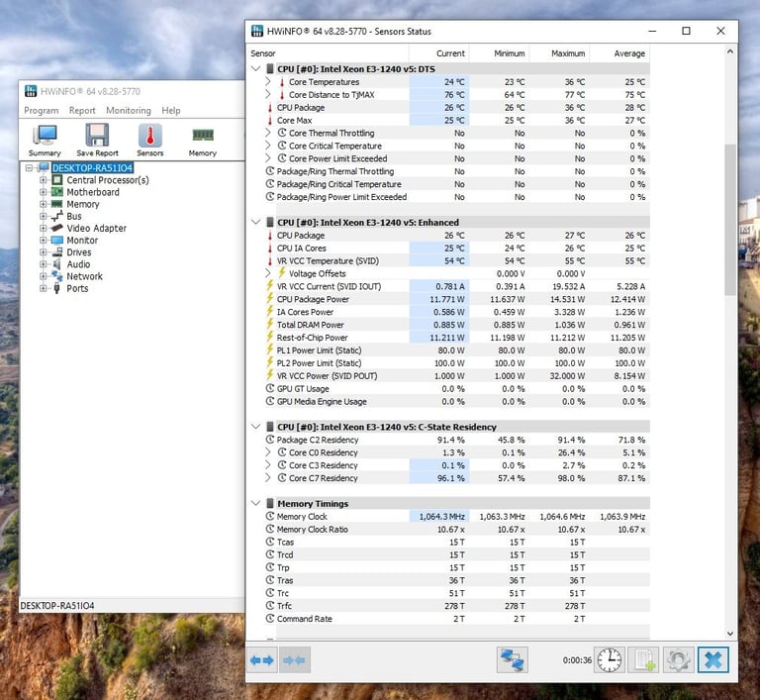Viewport: 760px width, 700px height.
Task: Open sensor settings gear icon
Action: (678, 659)
